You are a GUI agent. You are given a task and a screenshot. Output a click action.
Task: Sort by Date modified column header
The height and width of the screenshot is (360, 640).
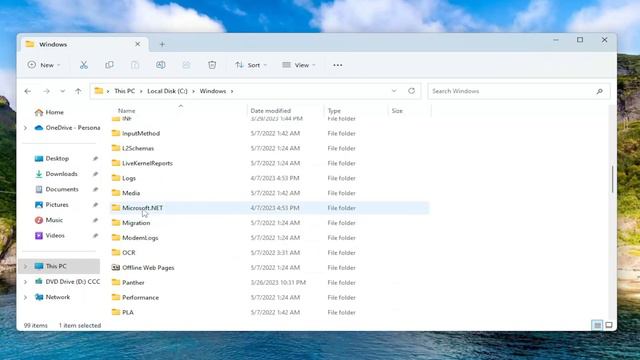271,111
